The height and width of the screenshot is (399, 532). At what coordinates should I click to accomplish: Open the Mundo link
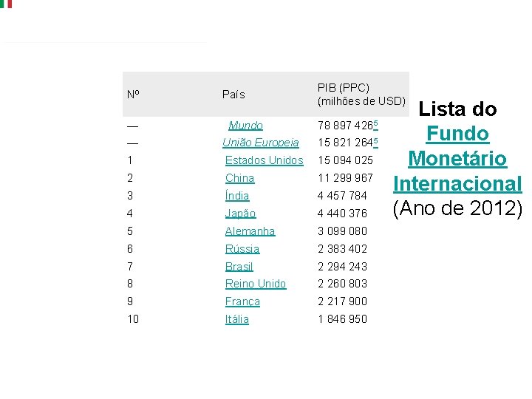point(245,126)
